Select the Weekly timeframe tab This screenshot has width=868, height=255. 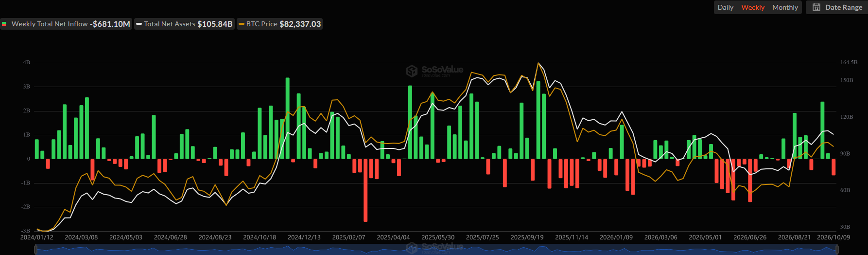tap(753, 7)
